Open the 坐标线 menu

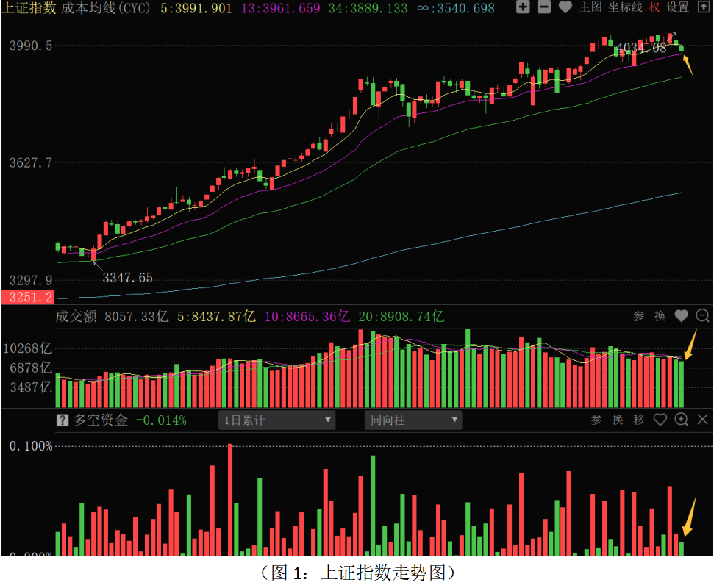(x=625, y=7)
